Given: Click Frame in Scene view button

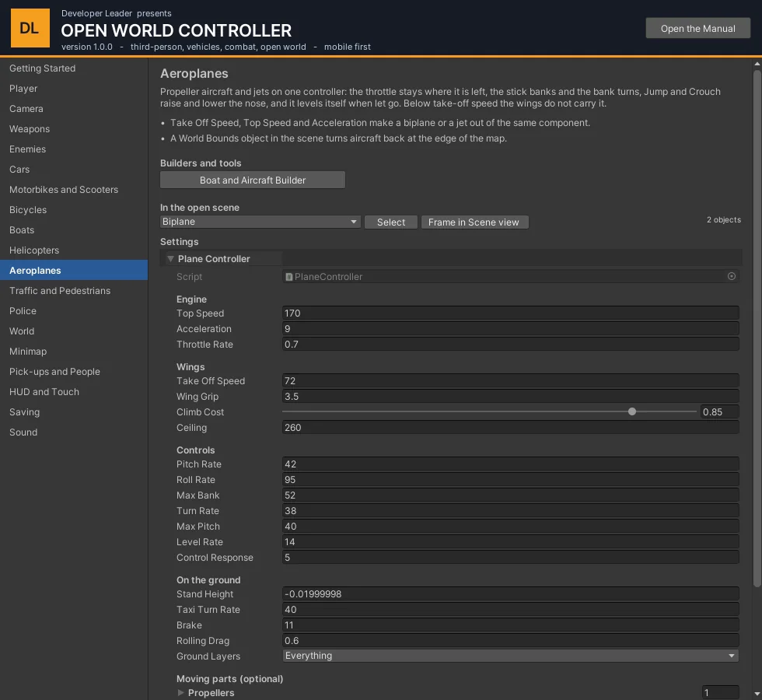Looking at the screenshot, I should click(x=474, y=222).
